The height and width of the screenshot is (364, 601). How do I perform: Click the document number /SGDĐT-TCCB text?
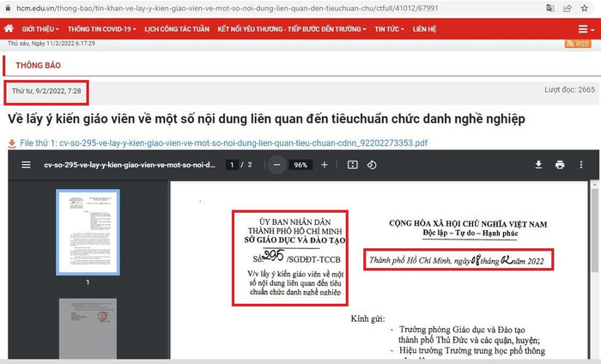coord(313,260)
